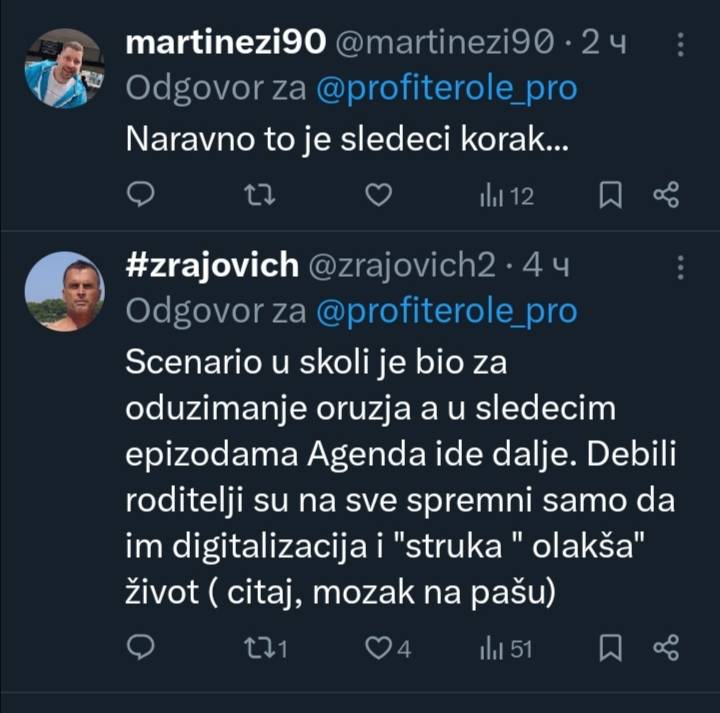View analytics showing 12 views
720x713 pixels.
pyautogui.click(x=507, y=196)
